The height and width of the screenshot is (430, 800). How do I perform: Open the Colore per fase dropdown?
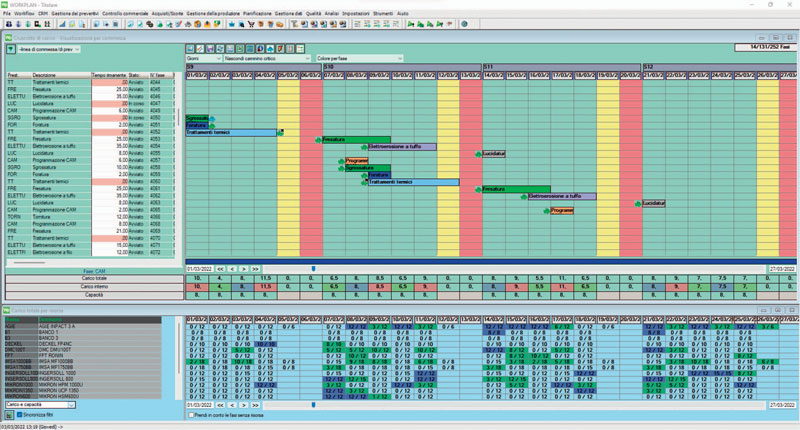coord(359,59)
